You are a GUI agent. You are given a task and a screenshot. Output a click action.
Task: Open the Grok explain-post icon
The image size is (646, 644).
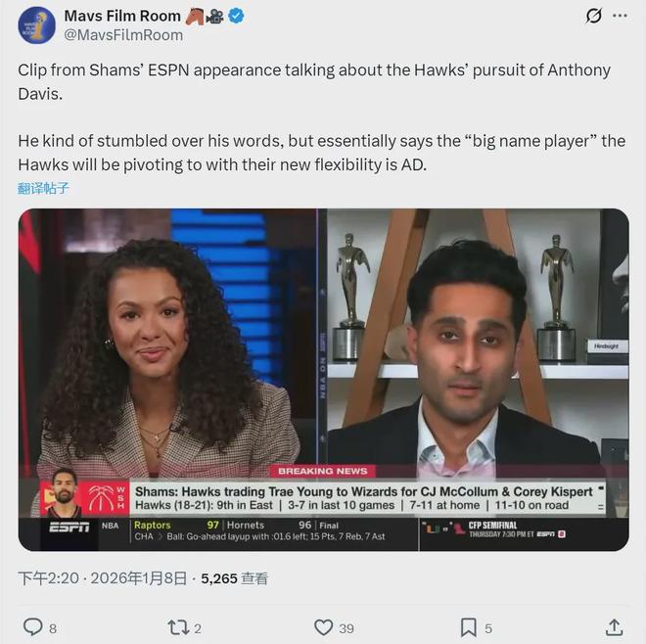(593, 16)
